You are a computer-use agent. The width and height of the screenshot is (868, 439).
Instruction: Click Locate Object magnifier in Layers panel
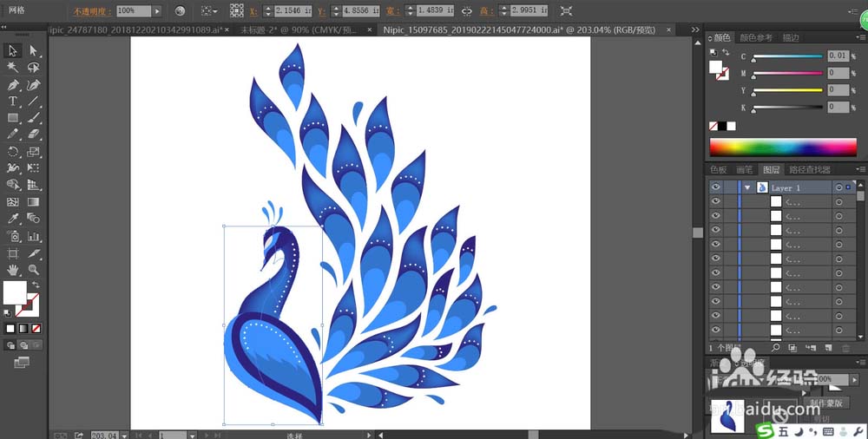point(775,348)
